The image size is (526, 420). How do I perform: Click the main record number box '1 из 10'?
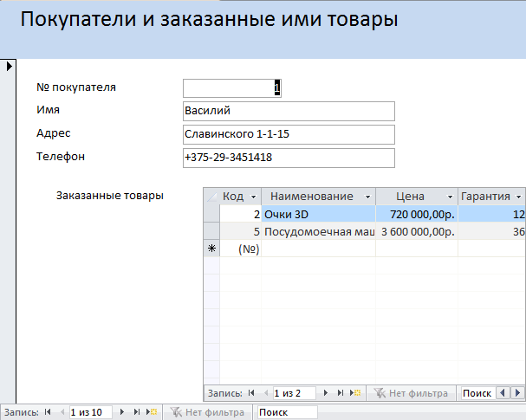click(x=91, y=412)
